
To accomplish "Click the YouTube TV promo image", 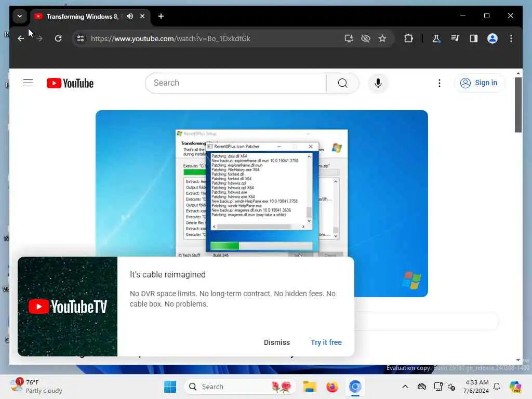I will click(x=68, y=307).
